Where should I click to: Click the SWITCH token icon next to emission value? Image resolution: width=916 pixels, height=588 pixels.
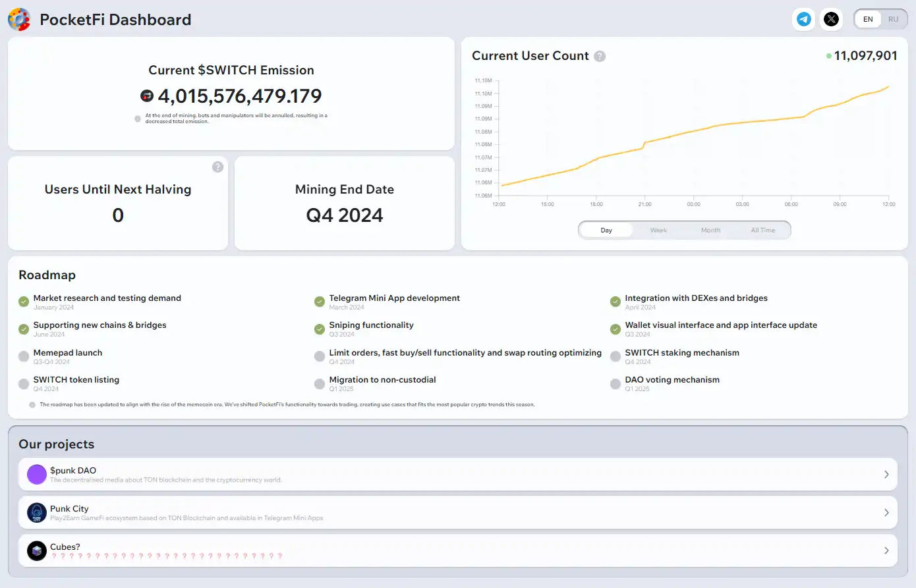(147, 96)
